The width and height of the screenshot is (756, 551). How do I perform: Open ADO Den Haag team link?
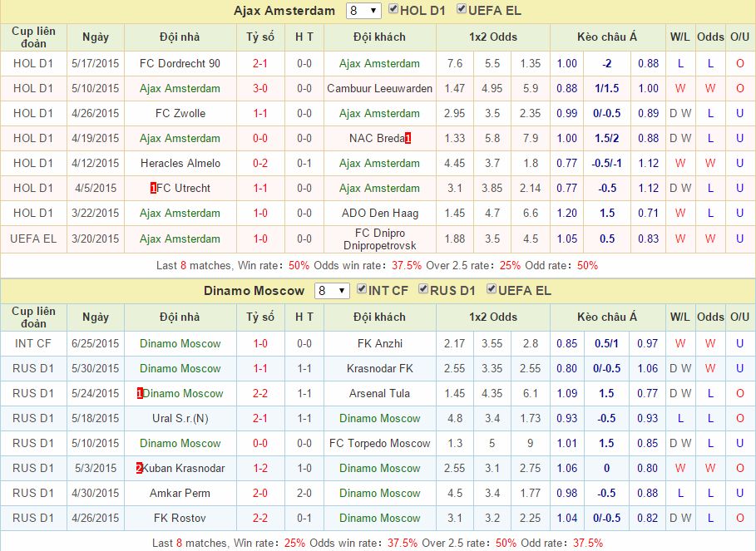click(380, 214)
